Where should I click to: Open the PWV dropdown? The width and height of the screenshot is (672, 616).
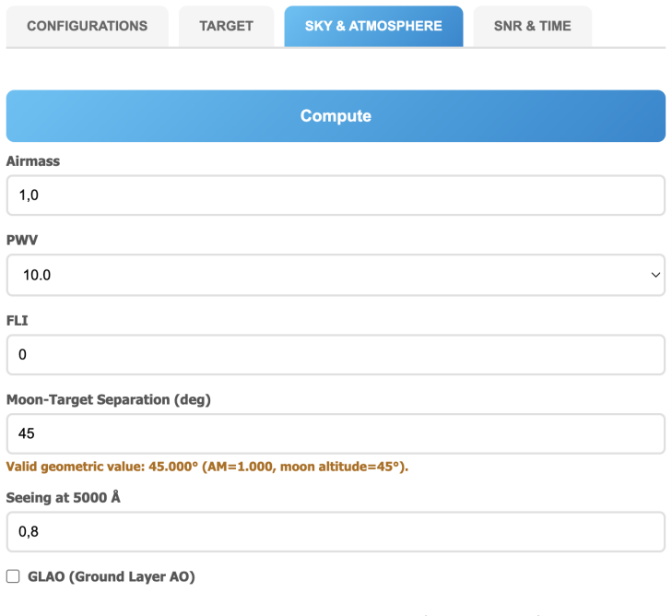pyautogui.click(x=336, y=275)
